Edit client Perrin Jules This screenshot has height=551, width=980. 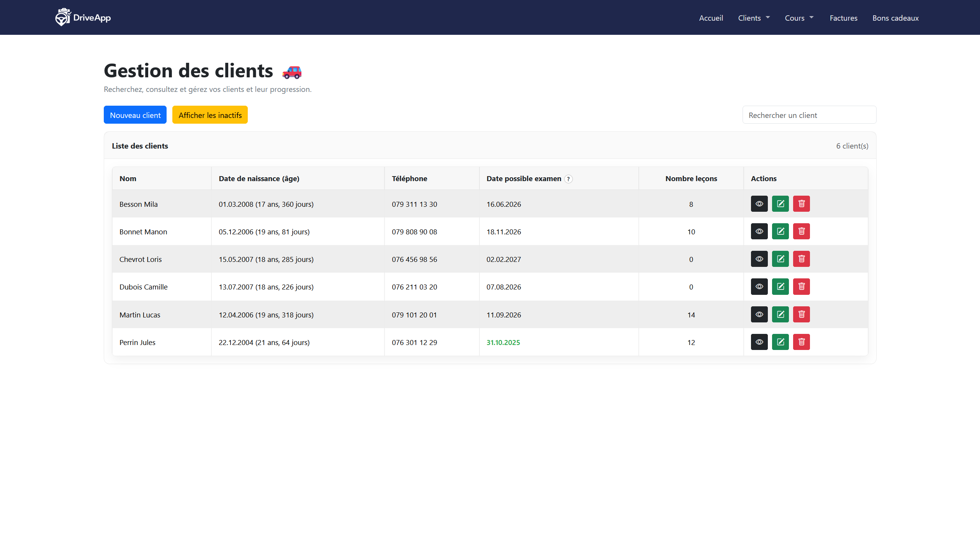[x=780, y=342]
